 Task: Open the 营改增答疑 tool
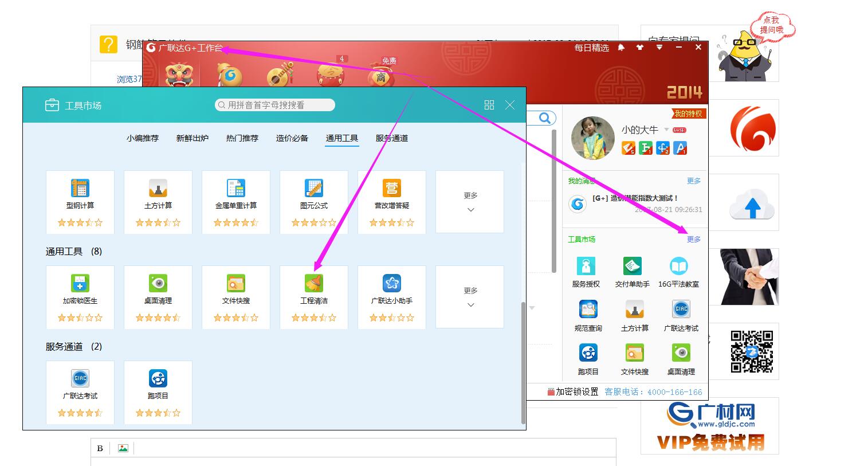(x=392, y=202)
